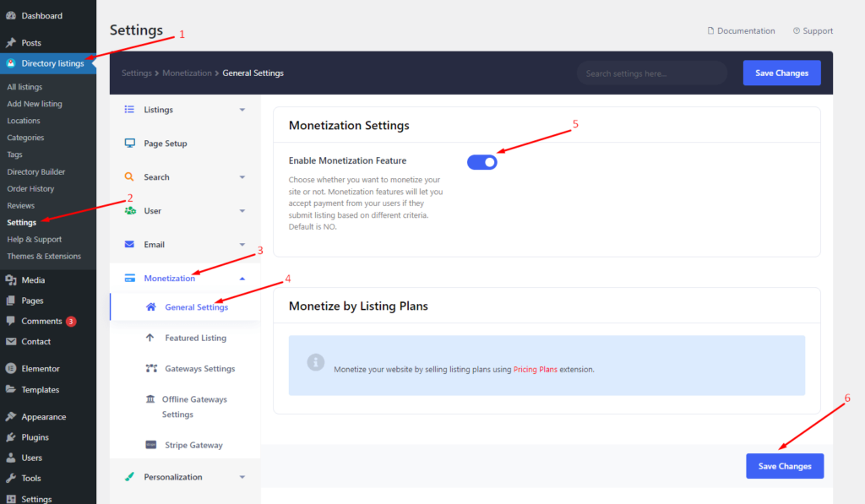This screenshot has height=504, width=865.
Task: Click the Posts pin icon
Action: pyautogui.click(x=10, y=42)
